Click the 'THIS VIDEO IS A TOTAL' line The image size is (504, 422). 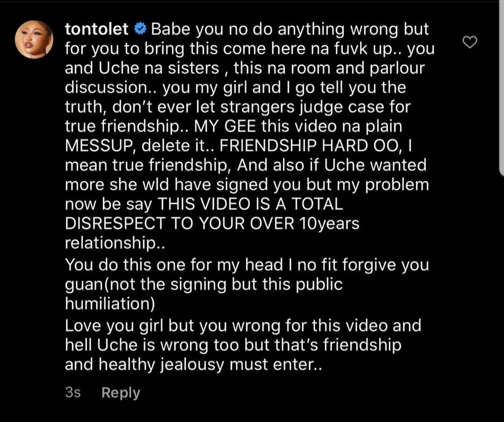250,204
